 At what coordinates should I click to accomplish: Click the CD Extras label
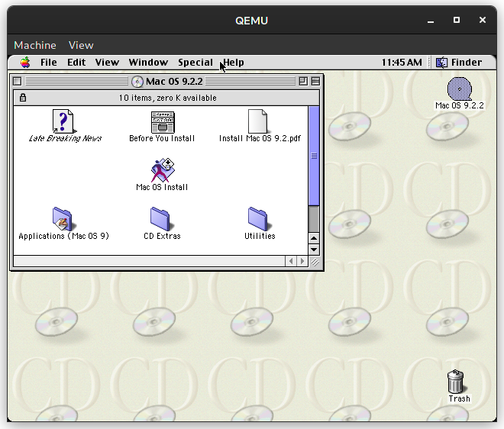[162, 236]
